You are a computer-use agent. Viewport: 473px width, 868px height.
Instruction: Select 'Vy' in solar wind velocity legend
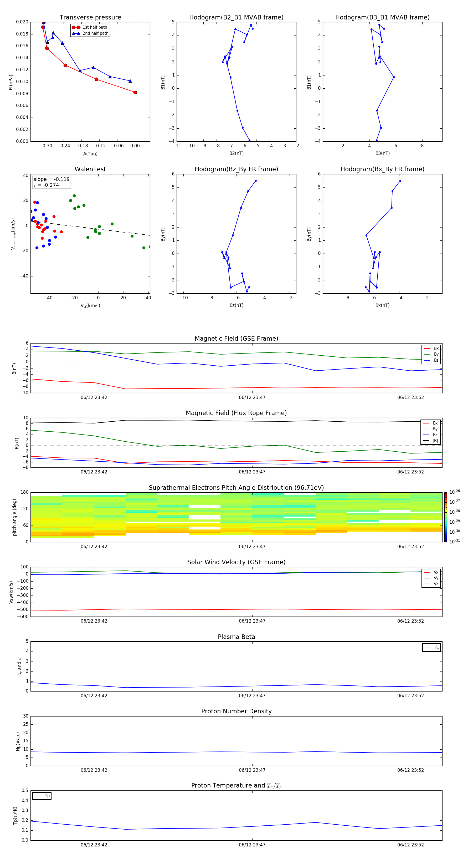[x=431, y=578]
